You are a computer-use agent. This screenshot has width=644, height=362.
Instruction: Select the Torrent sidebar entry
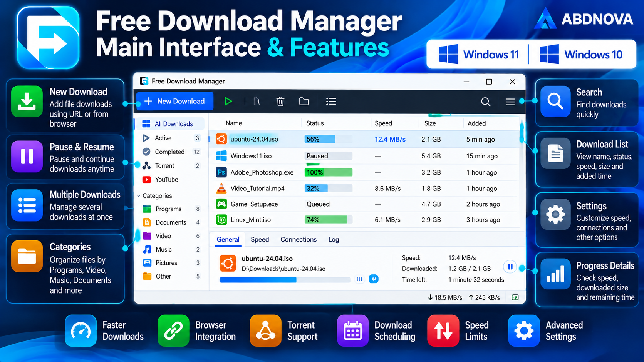pyautogui.click(x=170, y=166)
